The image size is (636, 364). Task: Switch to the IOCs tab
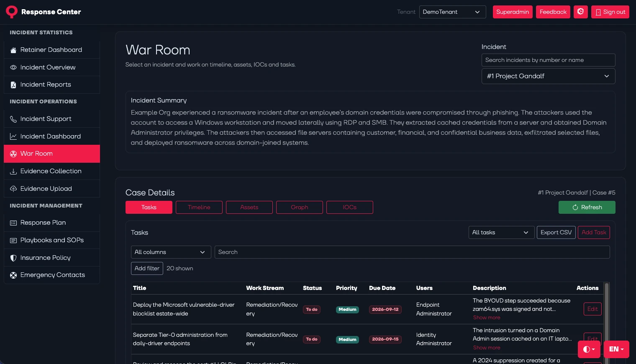(x=350, y=208)
